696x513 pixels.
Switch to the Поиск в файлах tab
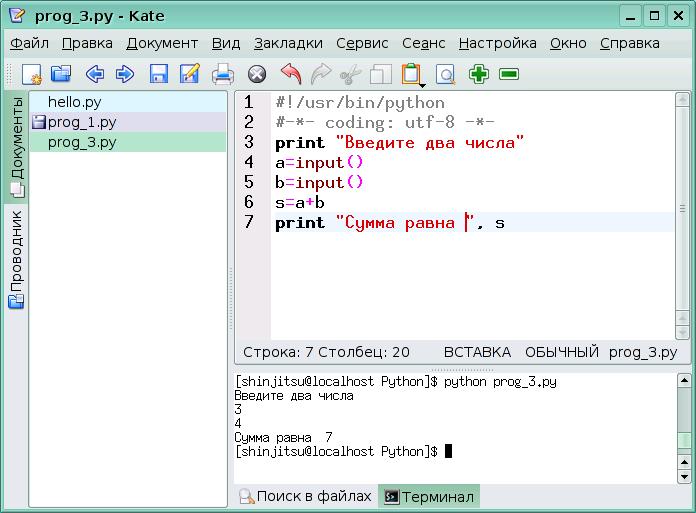click(x=305, y=496)
